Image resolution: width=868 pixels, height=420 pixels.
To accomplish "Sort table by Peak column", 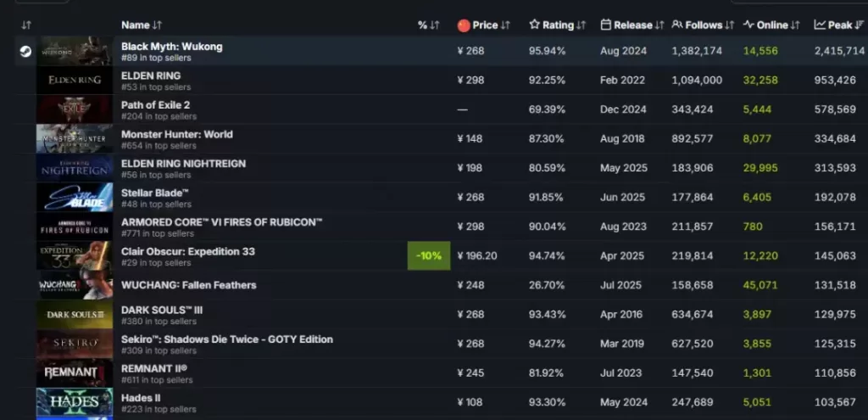I will (x=839, y=25).
